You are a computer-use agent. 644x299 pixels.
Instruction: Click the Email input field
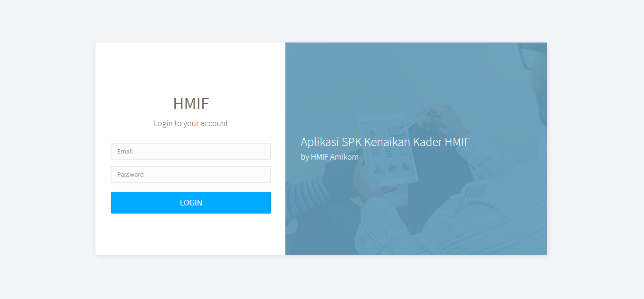pyautogui.click(x=191, y=151)
